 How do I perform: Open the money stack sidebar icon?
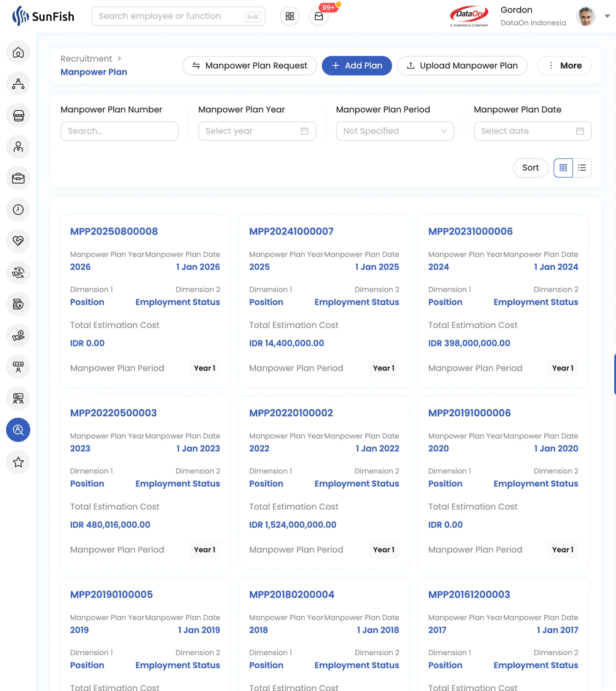pyautogui.click(x=18, y=304)
